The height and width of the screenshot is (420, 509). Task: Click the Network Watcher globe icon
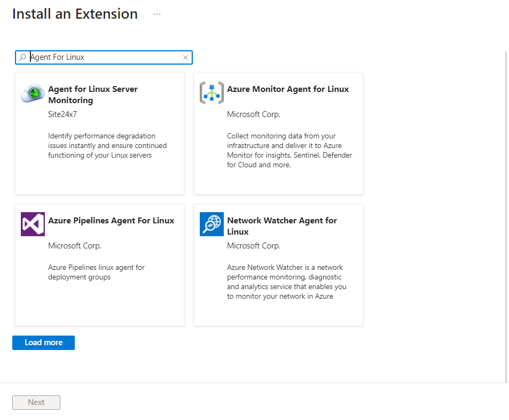[212, 224]
